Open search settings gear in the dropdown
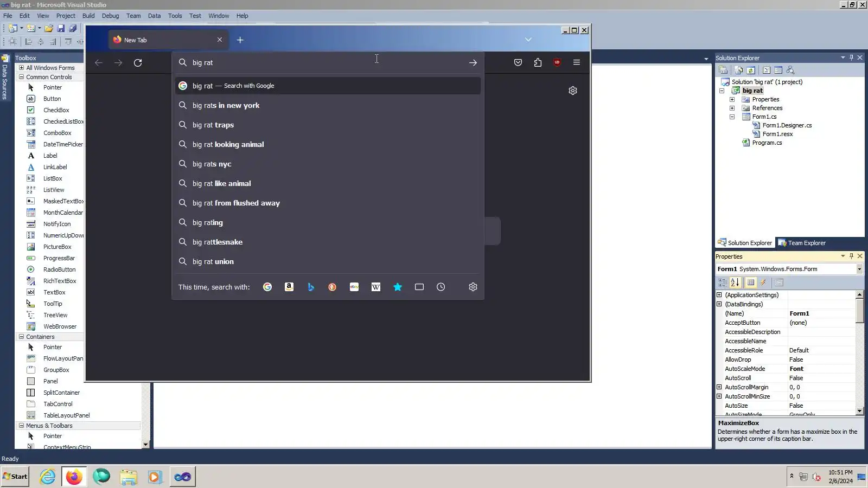 473,287
